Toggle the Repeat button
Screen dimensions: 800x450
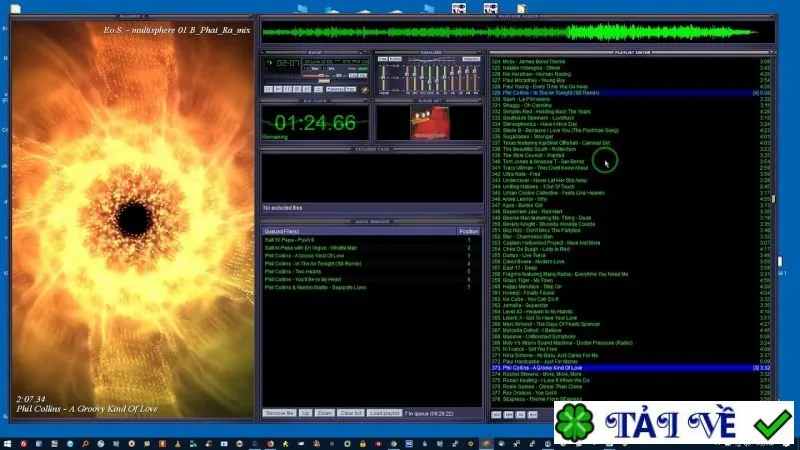click(x=351, y=89)
